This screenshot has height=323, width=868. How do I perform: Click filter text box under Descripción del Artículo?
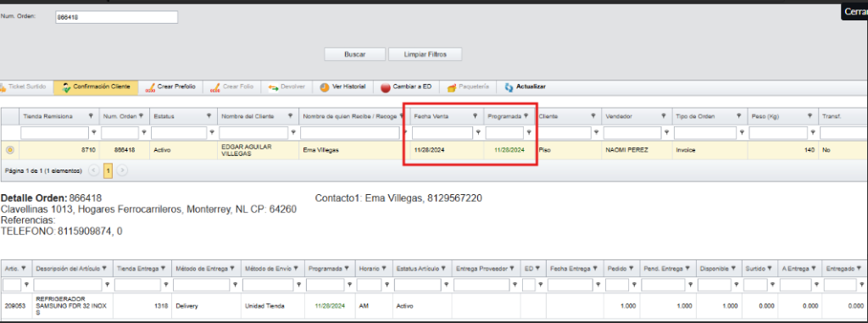[x=68, y=285]
